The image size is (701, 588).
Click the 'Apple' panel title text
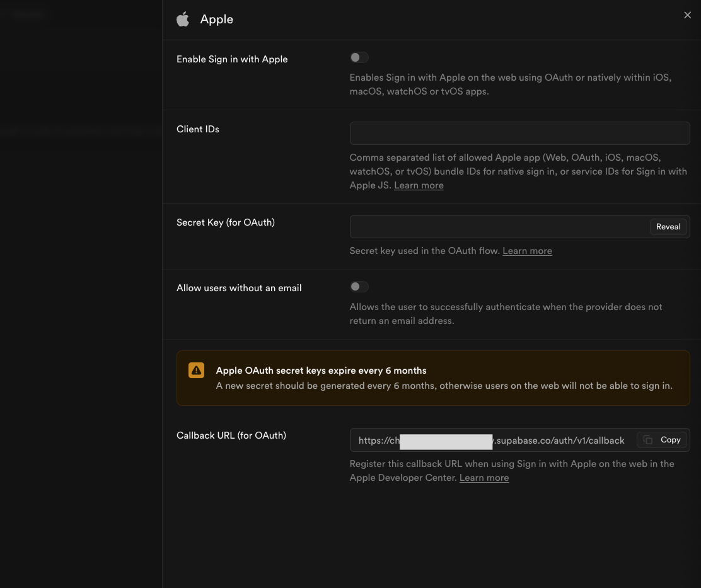[x=216, y=19]
